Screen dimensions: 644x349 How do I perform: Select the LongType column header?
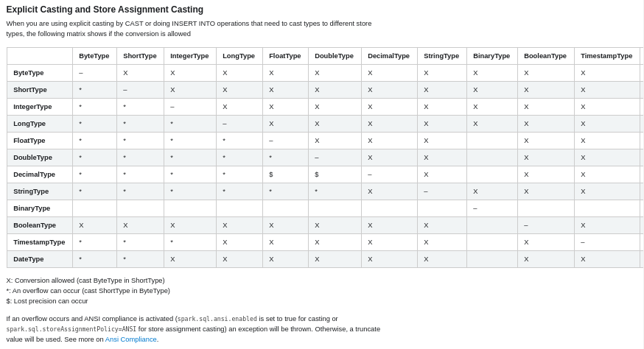(x=239, y=56)
